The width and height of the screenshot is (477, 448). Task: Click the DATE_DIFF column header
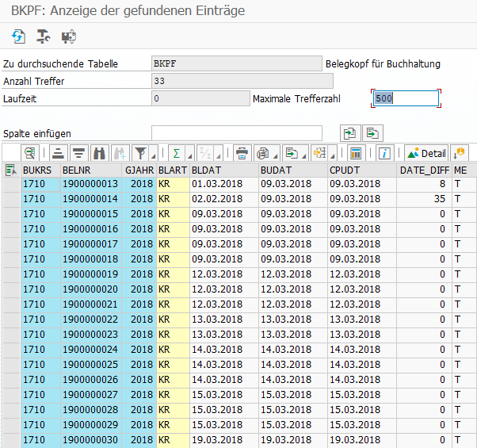423,169
